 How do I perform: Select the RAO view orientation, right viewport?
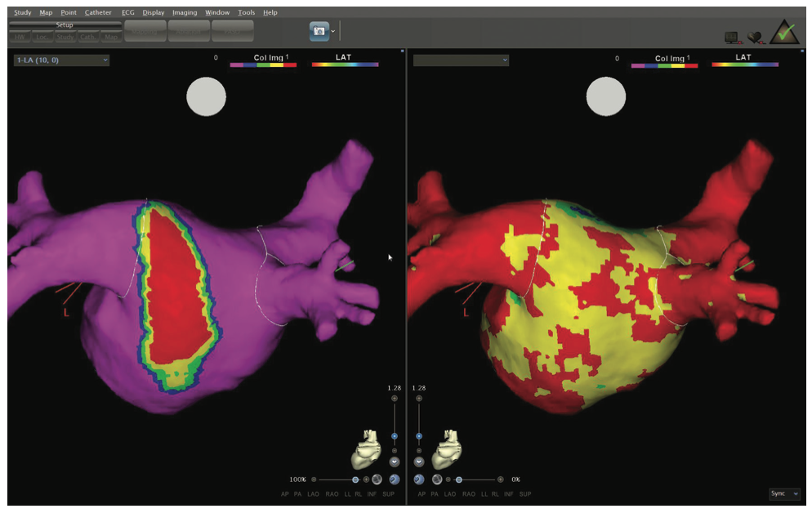(467, 494)
